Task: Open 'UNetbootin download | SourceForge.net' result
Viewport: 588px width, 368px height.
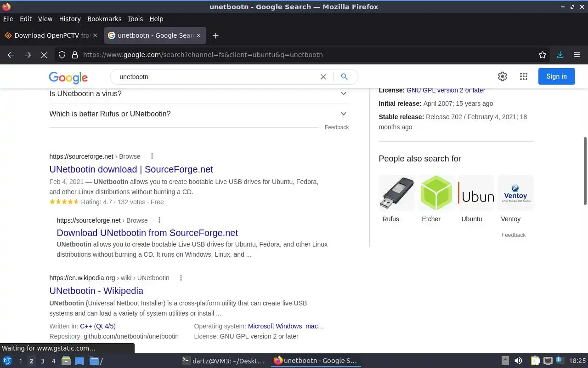Action: coord(131,169)
